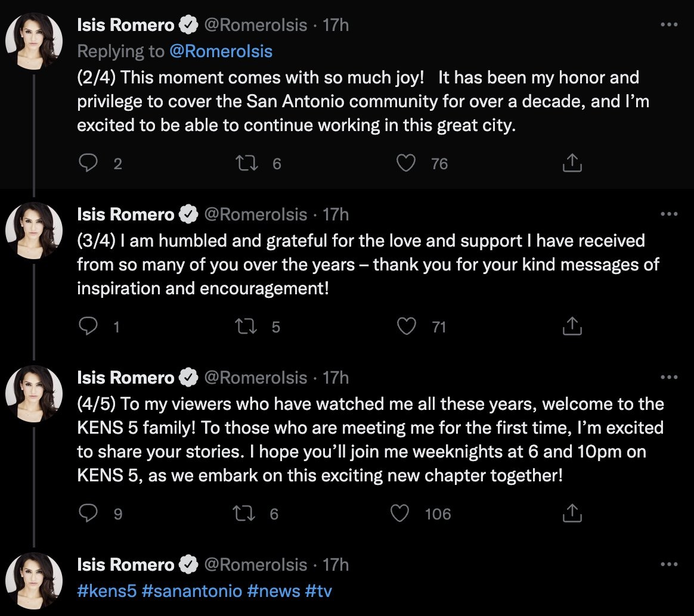Like the tweet with 76 likes
The height and width of the screenshot is (616, 694).
click(406, 163)
